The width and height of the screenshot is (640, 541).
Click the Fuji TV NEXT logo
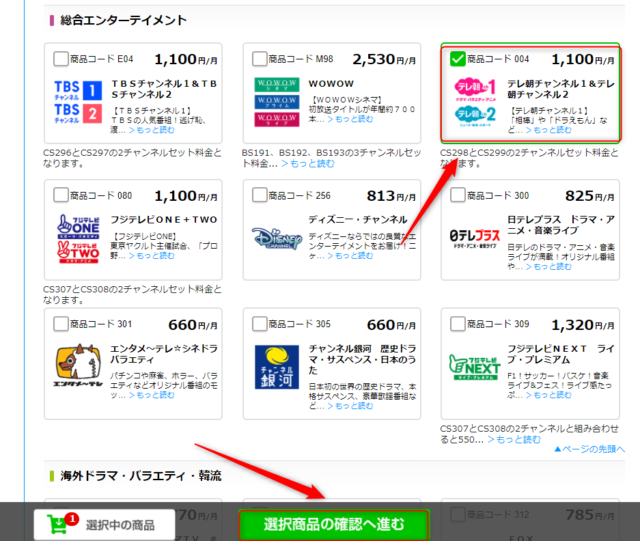[475, 367]
